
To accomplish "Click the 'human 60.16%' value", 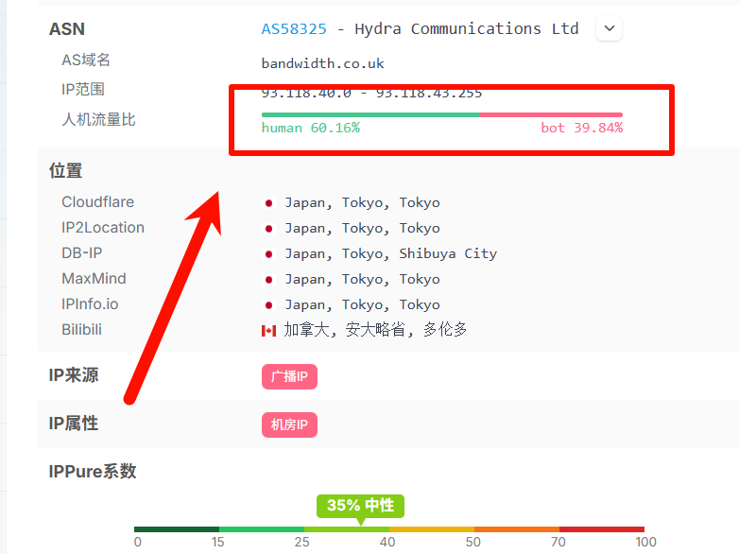I will [x=311, y=128].
